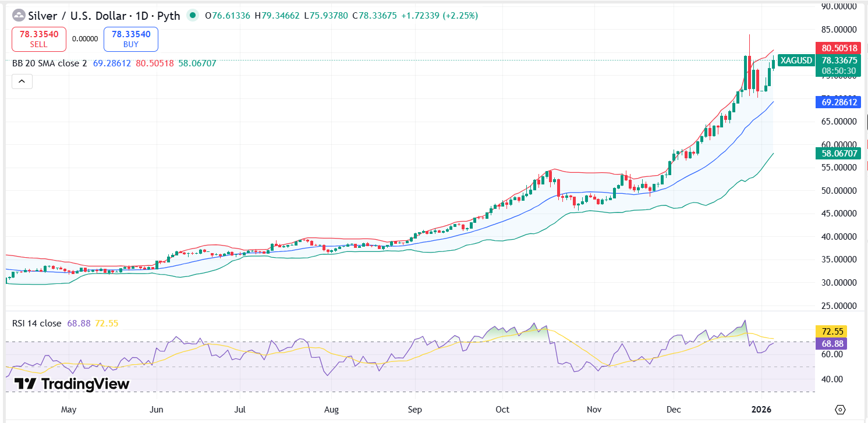
Task: Open price scale settings via hexagon icon
Action: click(x=839, y=410)
